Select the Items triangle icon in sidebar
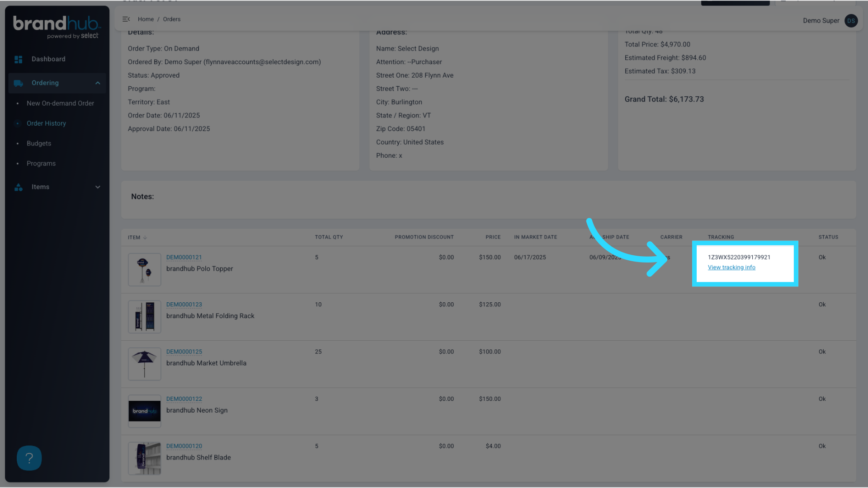Image resolution: width=868 pixels, height=488 pixels. point(19,187)
